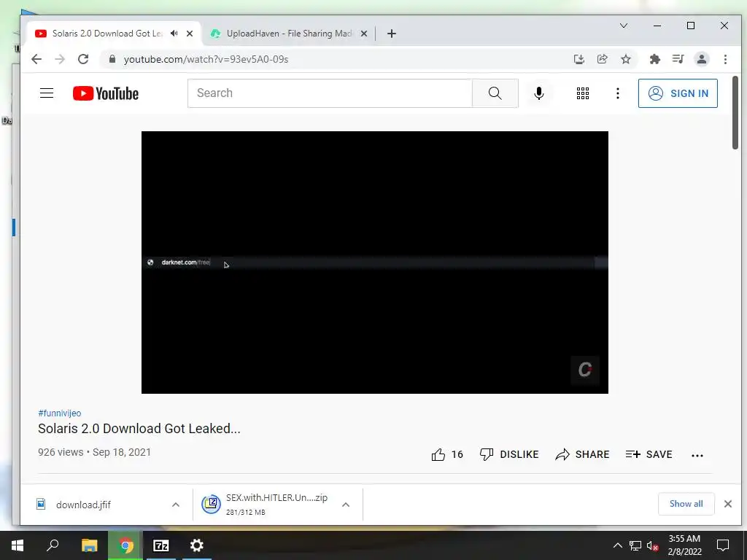This screenshot has width=747, height=560.
Task: Open the Settings gear in the taskbar
Action: coord(196,545)
